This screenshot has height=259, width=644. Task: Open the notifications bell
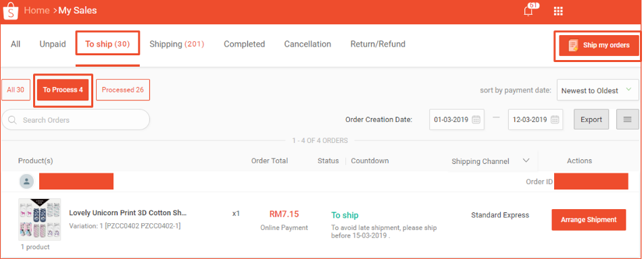pos(528,11)
